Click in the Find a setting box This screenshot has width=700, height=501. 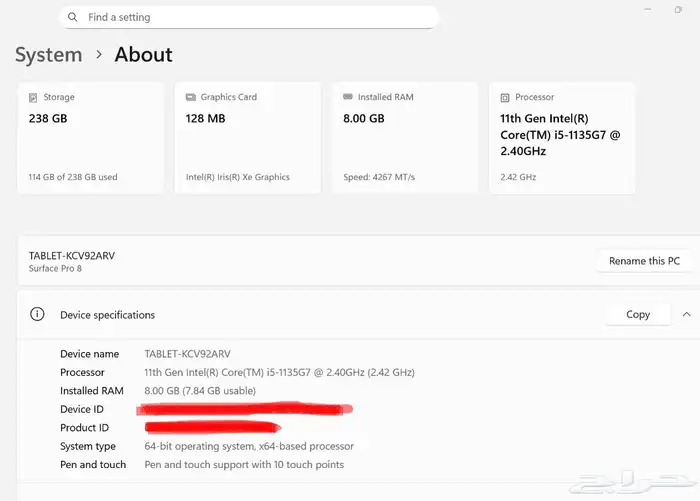click(250, 17)
